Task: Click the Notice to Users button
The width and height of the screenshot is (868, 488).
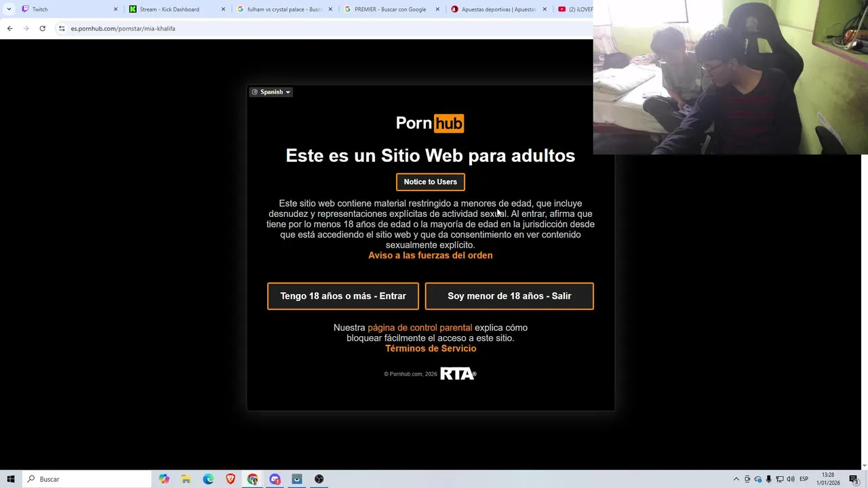Action: [431, 182]
